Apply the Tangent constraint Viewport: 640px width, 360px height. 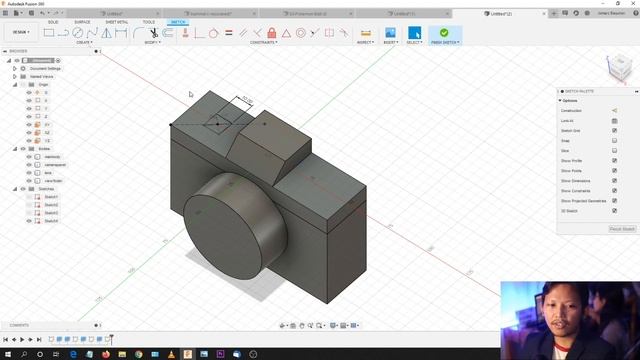coord(213,33)
